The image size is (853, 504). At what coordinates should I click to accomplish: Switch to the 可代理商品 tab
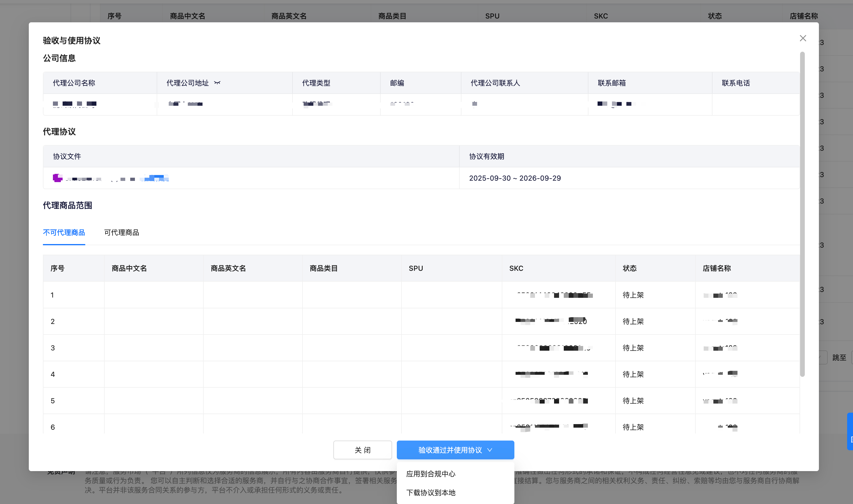(x=121, y=233)
